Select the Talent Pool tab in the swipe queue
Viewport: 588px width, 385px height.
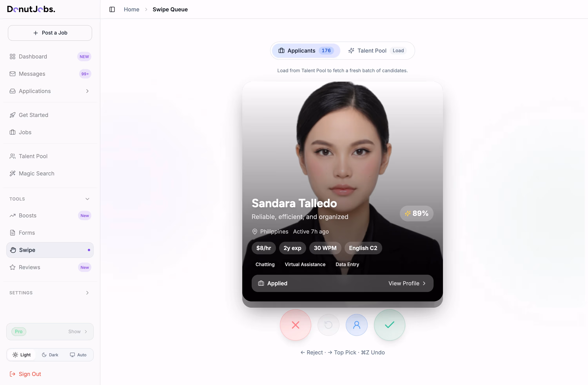[x=377, y=51]
